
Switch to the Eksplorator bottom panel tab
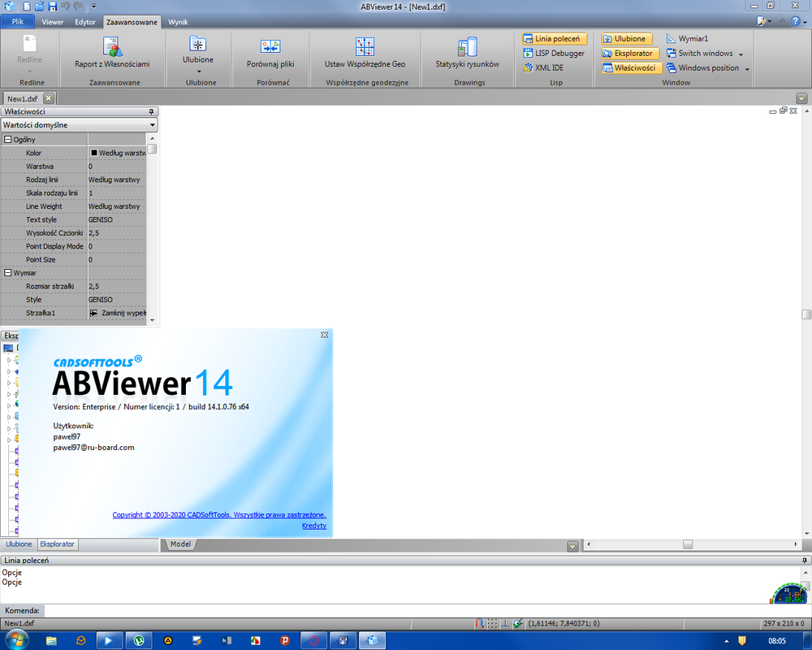coord(57,544)
